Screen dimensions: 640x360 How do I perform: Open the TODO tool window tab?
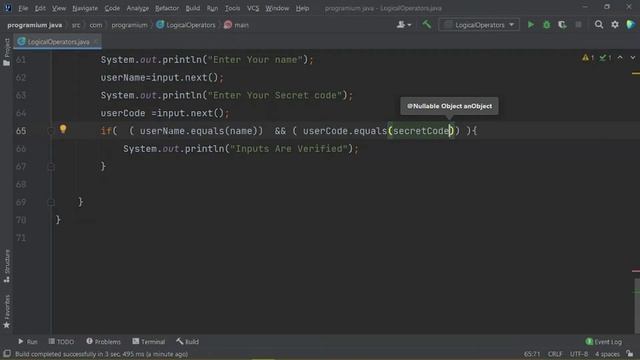click(x=61, y=342)
